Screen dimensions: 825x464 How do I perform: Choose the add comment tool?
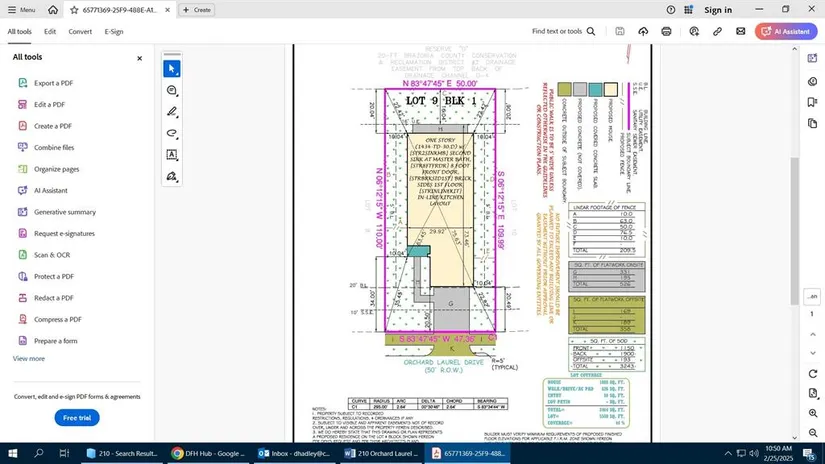click(172, 90)
